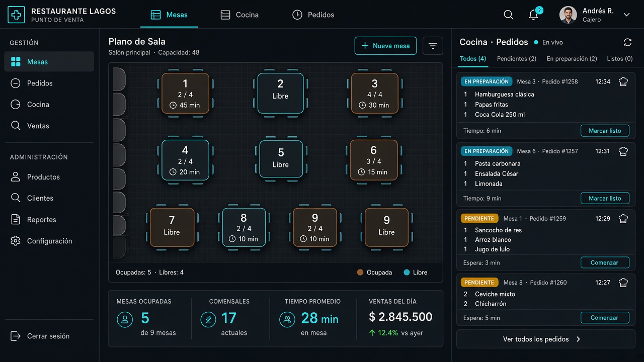
Task: Click chef hat icon on Pedido #1258
Action: point(623,81)
